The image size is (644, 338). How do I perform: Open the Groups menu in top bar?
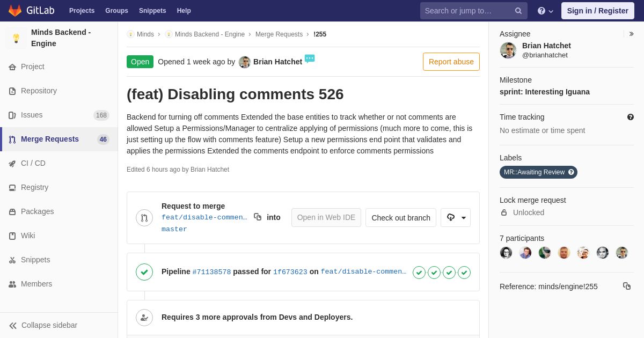pyautogui.click(x=116, y=11)
